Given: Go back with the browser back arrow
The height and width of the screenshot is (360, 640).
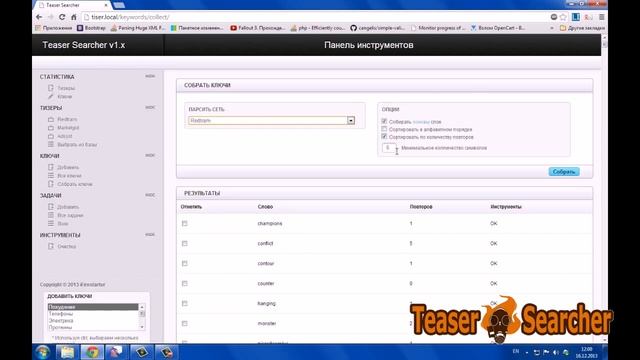Looking at the screenshot, I should pyautogui.click(x=39, y=17).
